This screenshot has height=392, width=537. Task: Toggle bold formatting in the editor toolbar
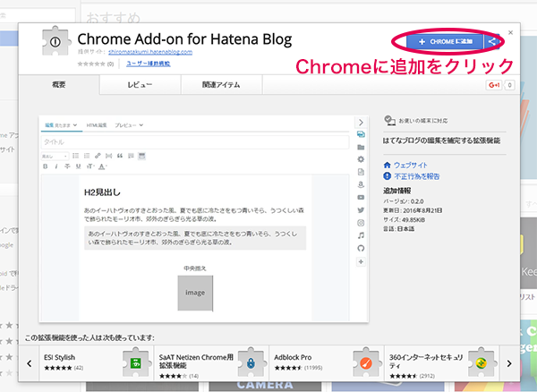click(x=46, y=166)
